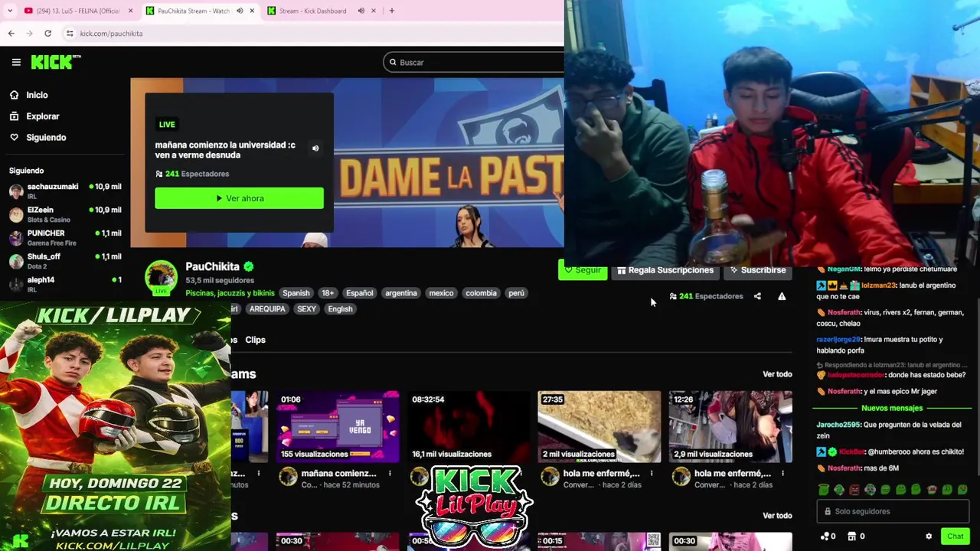This screenshot has width=980, height=551.
Task: Mute the PauChikita Stream tab audio
Action: click(x=240, y=11)
